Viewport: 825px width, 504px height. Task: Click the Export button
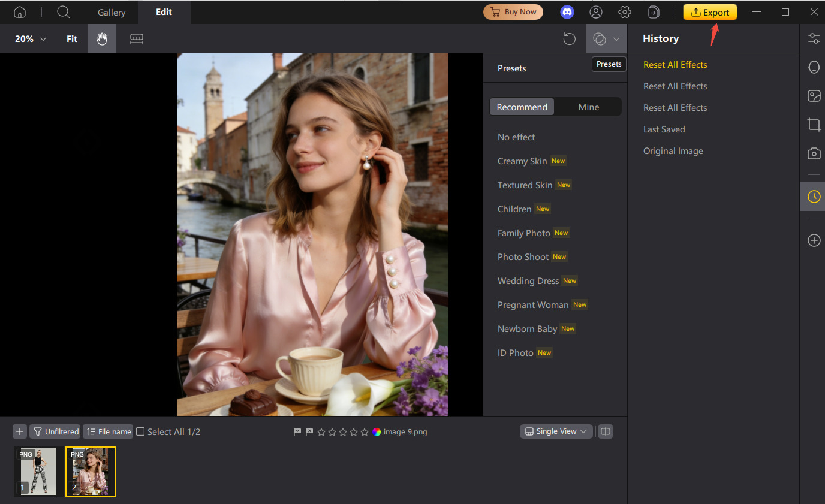point(710,12)
